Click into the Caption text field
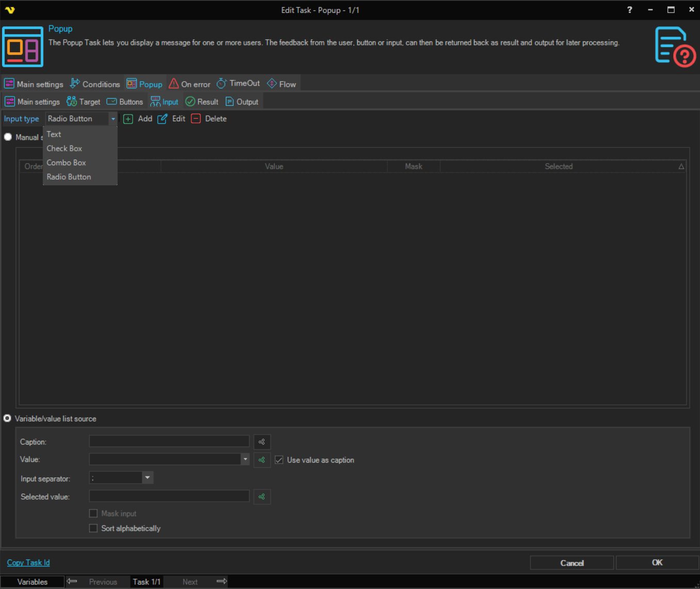700x589 pixels. coord(169,441)
